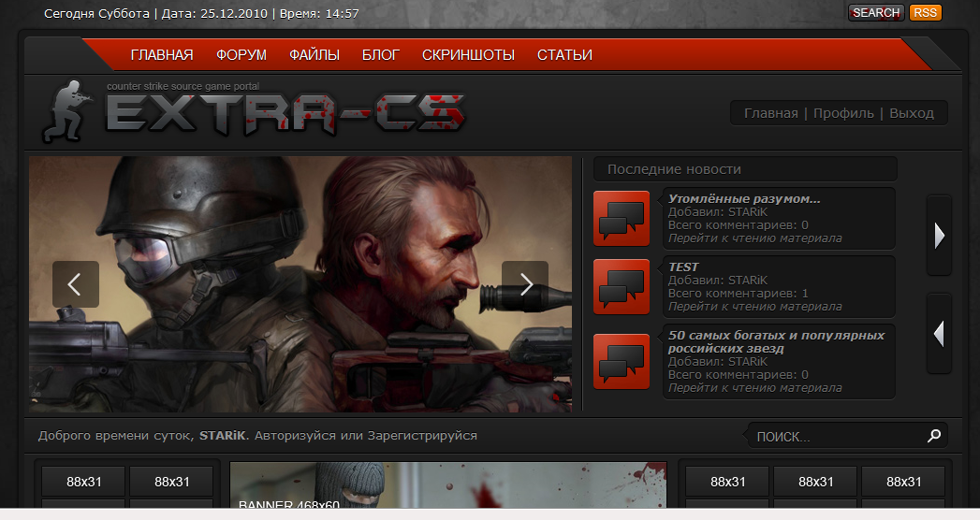
Task: Go back in news list with left triangle arrow
Action: (939, 333)
